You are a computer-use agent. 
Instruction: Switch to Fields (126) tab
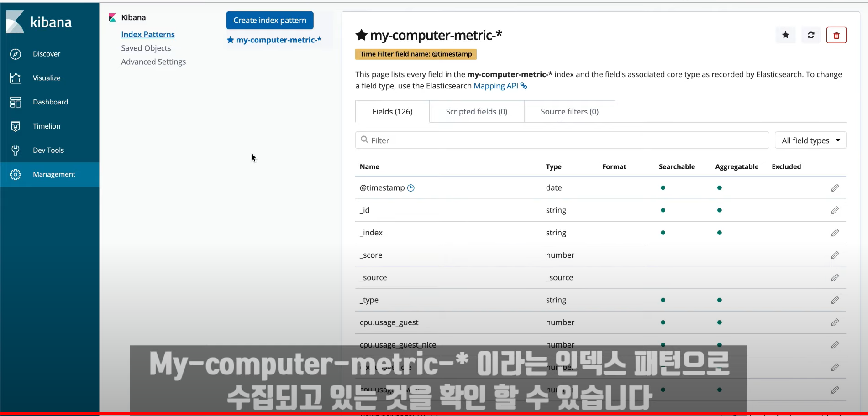392,112
